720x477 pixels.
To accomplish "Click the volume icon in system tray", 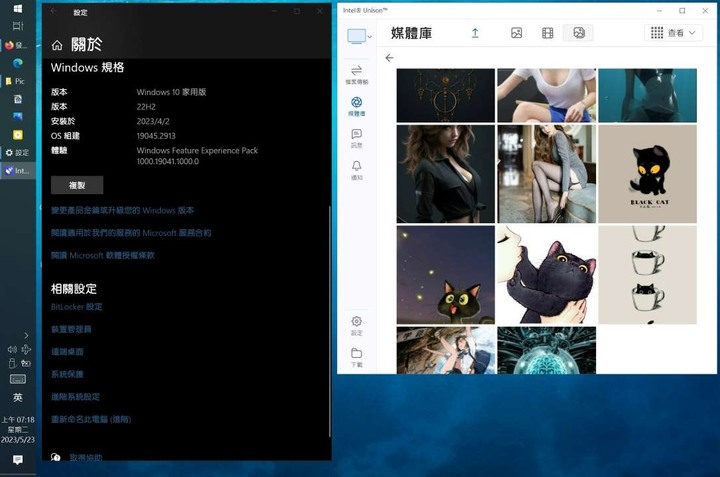I will pos(12,350).
